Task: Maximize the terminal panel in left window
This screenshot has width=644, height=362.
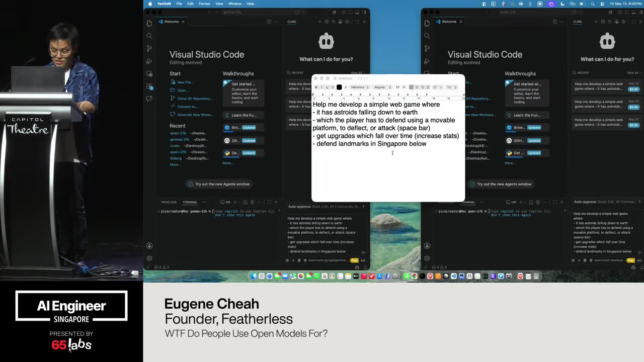Action: (269, 202)
